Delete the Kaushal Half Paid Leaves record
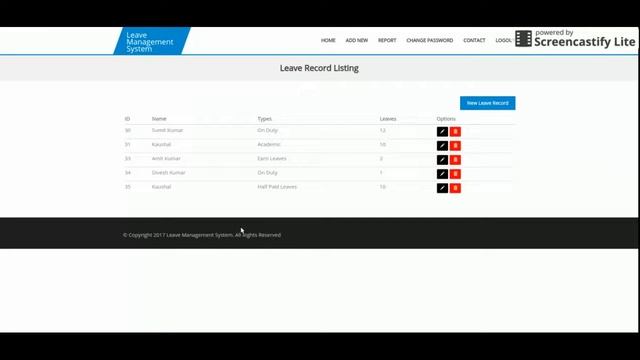This screenshot has width=640, height=360. (x=455, y=188)
